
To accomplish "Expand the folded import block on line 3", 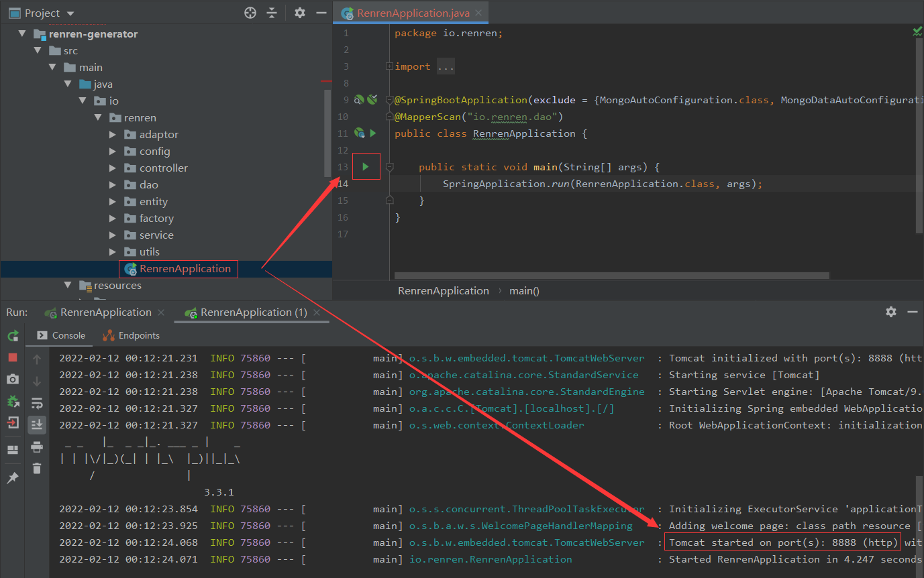I will 389,66.
